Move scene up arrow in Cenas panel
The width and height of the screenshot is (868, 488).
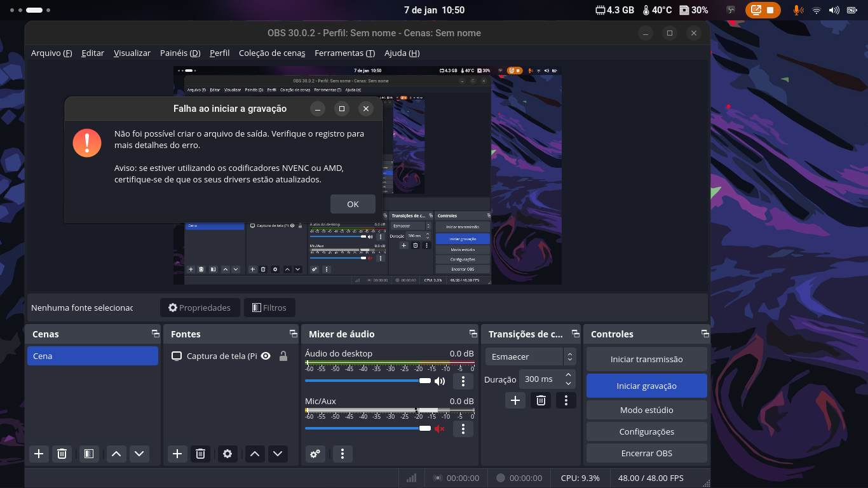point(116,454)
